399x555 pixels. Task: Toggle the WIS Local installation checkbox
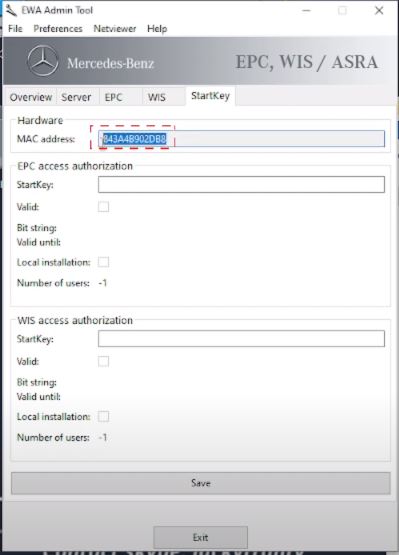point(103,416)
